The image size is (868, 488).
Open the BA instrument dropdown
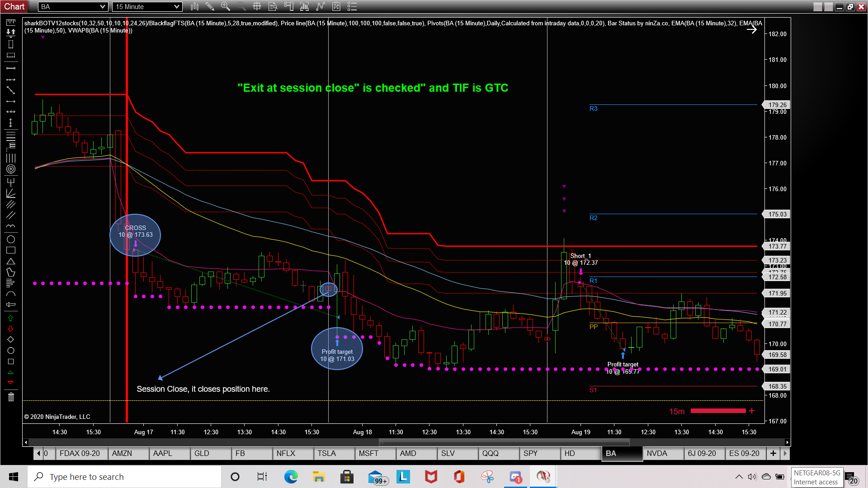pos(73,6)
